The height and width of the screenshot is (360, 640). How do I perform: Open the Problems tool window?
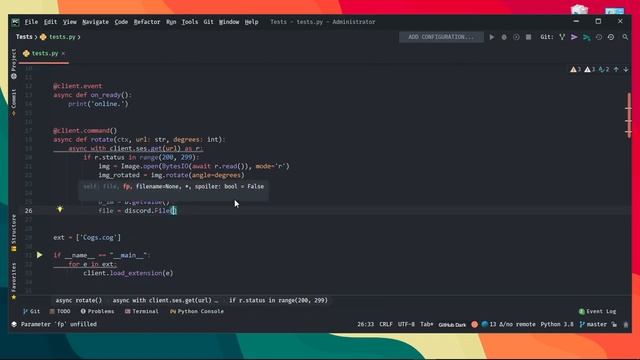click(98, 311)
